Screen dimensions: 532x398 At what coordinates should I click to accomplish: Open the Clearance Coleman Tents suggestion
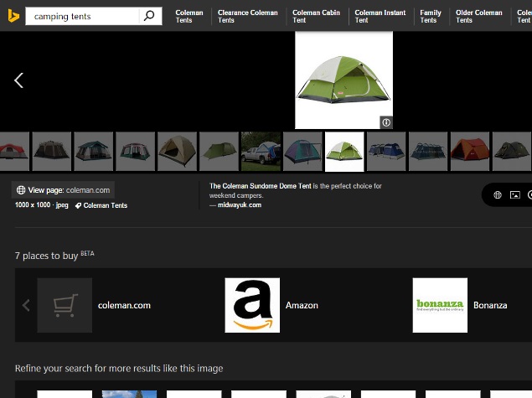point(248,16)
